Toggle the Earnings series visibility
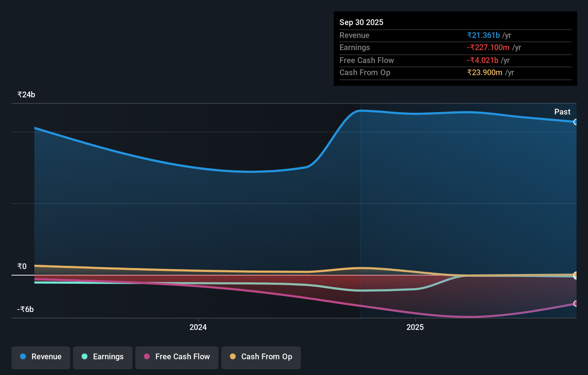This screenshot has width=588, height=375. (x=102, y=357)
